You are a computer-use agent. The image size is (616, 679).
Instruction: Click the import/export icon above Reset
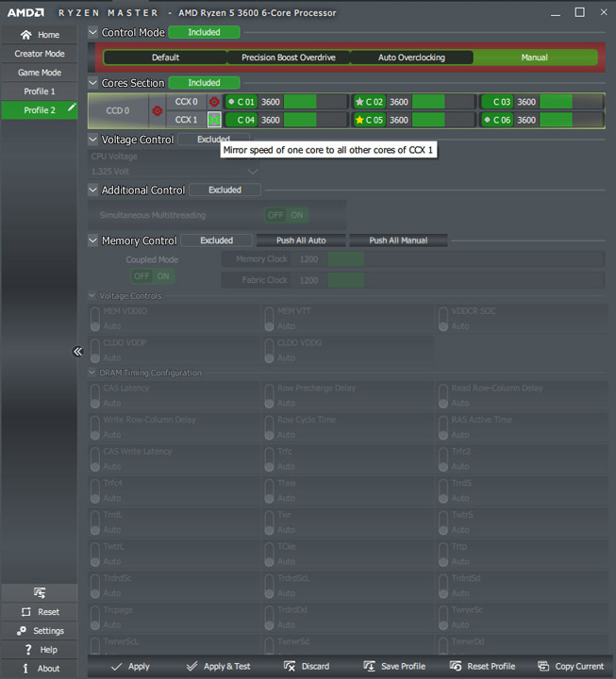point(40,592)
